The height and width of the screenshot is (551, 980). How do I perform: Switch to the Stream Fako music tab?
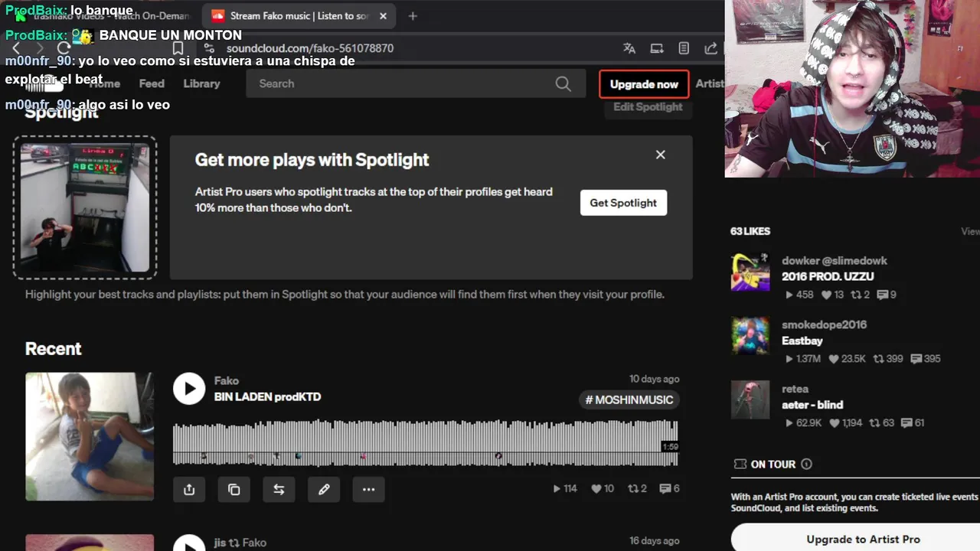[x=299, y=16]
